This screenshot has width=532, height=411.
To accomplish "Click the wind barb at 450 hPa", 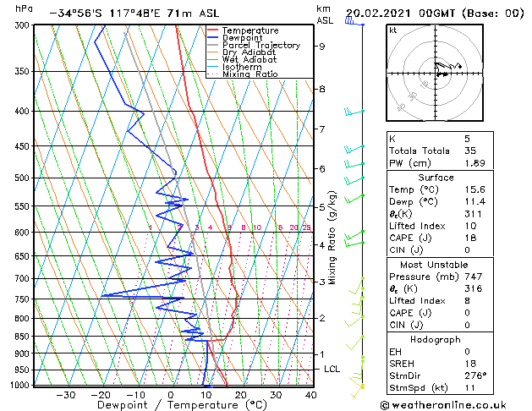I will click(354, 149).
